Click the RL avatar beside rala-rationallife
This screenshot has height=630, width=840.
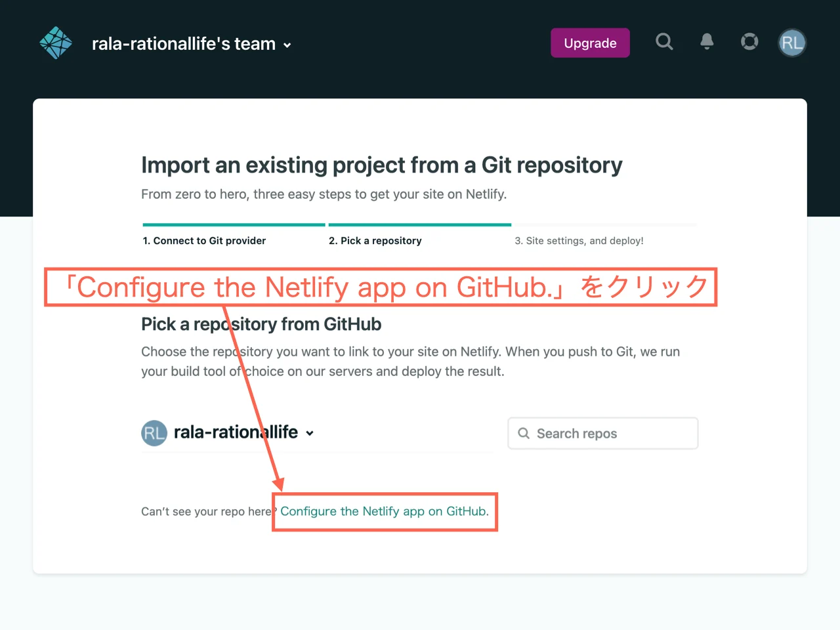(154, 433)
